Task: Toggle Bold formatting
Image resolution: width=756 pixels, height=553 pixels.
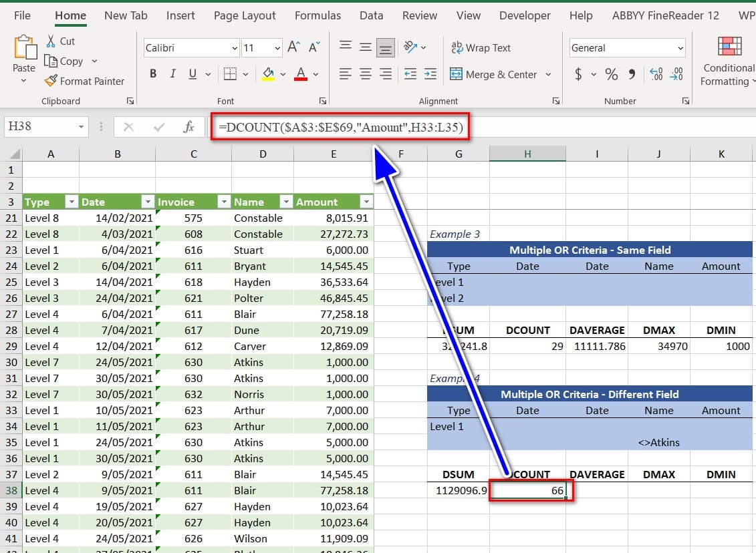Action: [153, 74]
